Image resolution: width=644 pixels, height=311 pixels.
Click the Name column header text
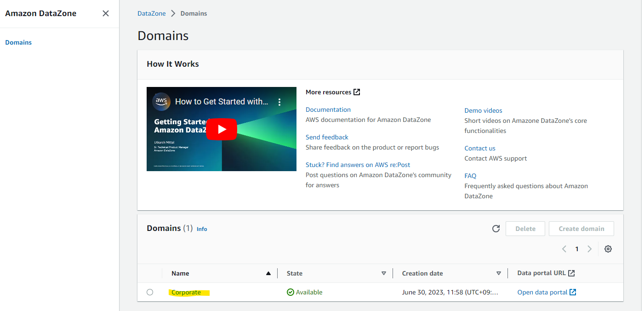click(180, 273)
